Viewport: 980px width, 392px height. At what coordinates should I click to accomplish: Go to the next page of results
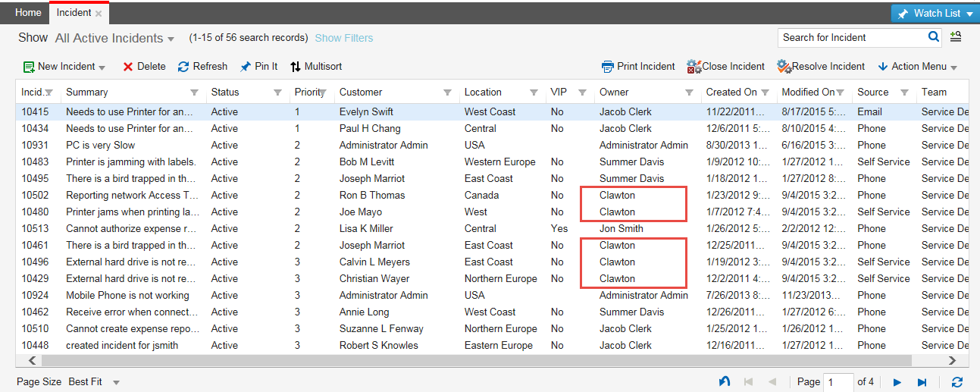(897, 382)
